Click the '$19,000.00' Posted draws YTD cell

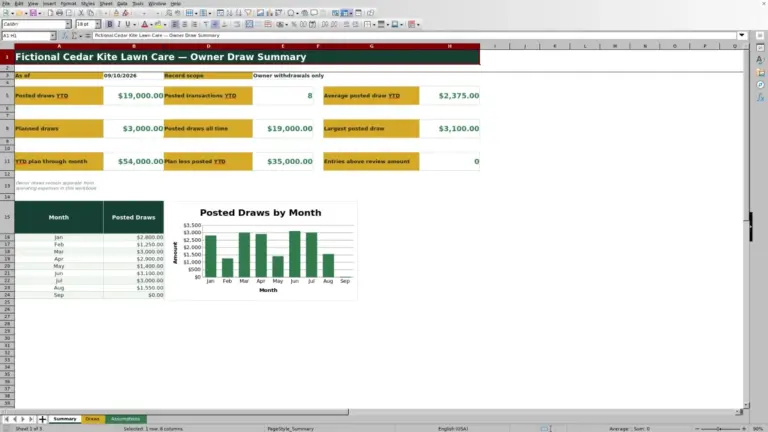tap(133, 96)
